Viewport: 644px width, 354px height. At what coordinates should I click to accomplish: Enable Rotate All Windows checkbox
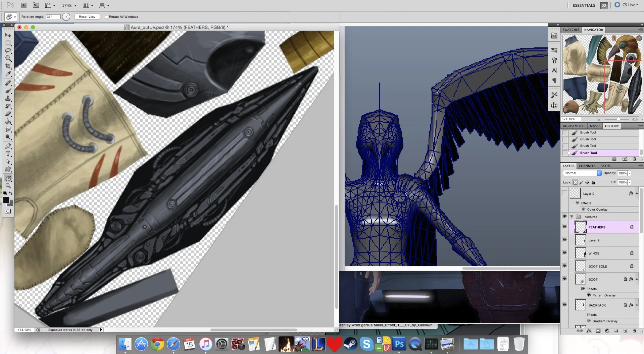tap(106, 17)
